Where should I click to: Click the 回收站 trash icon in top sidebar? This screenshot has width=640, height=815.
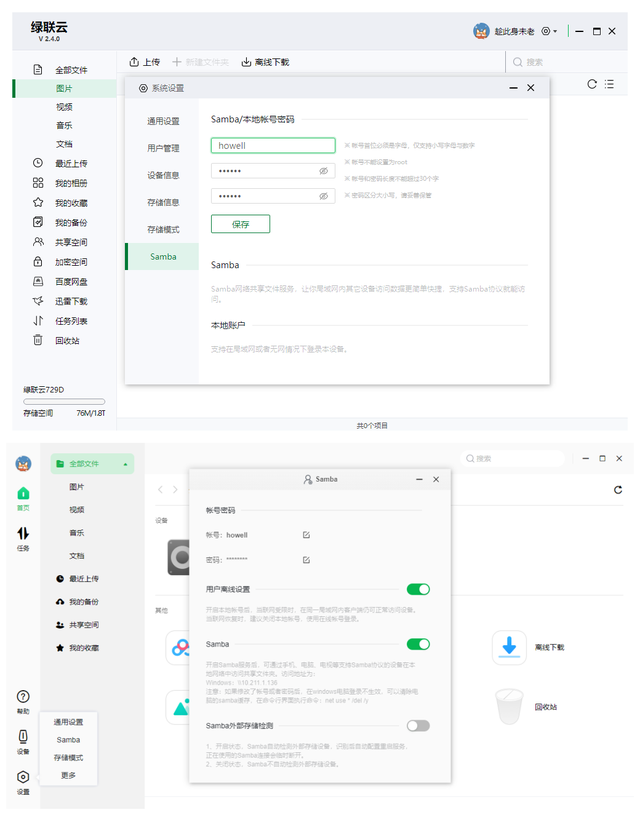click(x=38, y=340)
